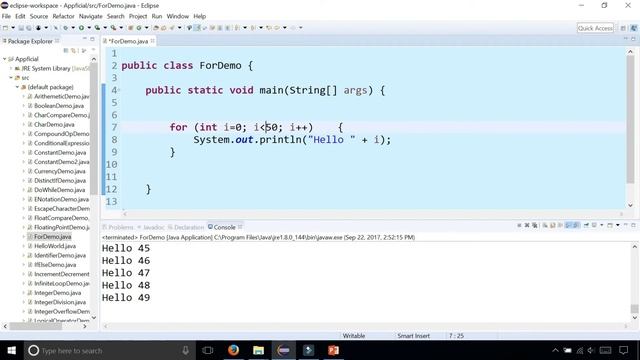
Task: Click the Save toolbar icon
Action: [21, 28]
